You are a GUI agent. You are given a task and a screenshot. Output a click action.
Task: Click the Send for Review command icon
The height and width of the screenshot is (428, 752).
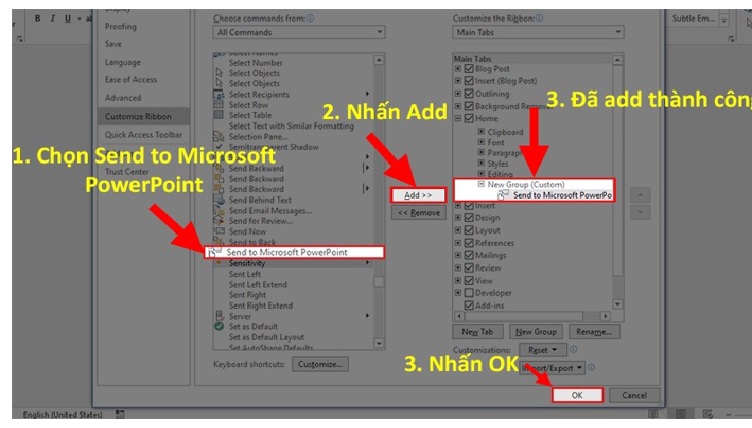point(219,221)
